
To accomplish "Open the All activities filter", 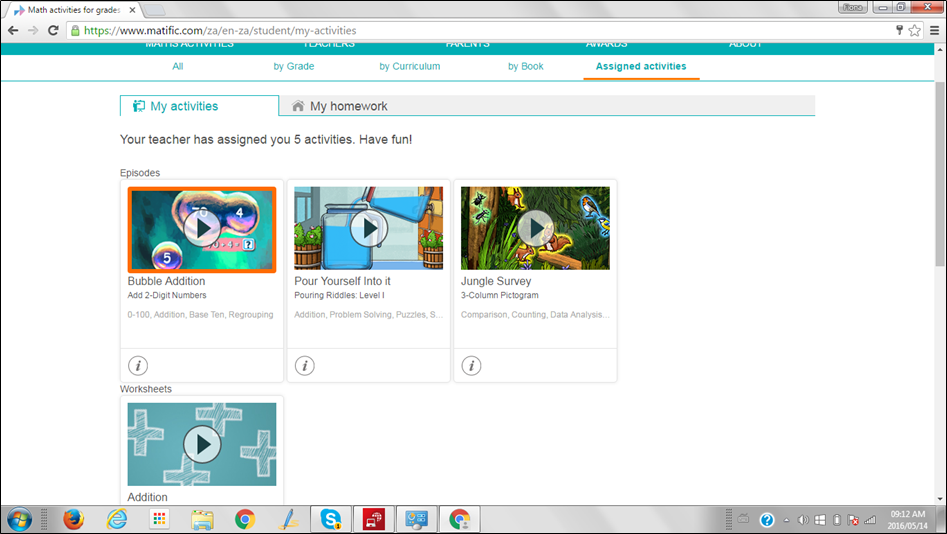I will pos(178,66).
